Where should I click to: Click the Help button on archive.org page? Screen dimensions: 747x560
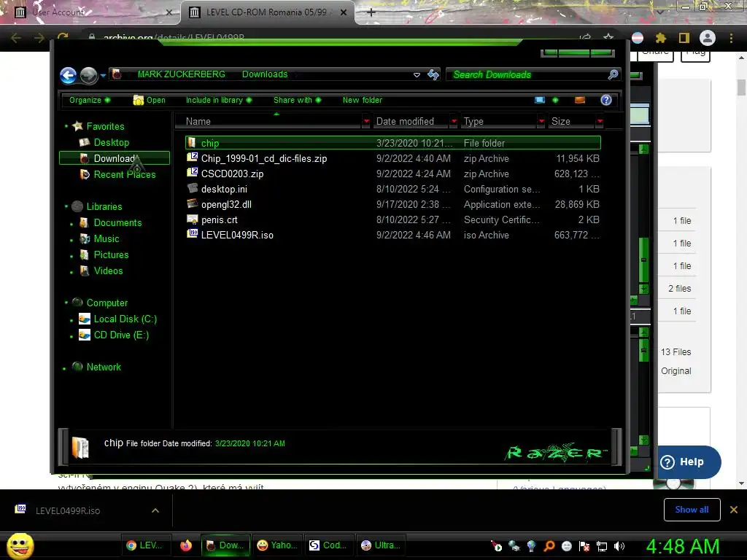click(x=689, y=462)
